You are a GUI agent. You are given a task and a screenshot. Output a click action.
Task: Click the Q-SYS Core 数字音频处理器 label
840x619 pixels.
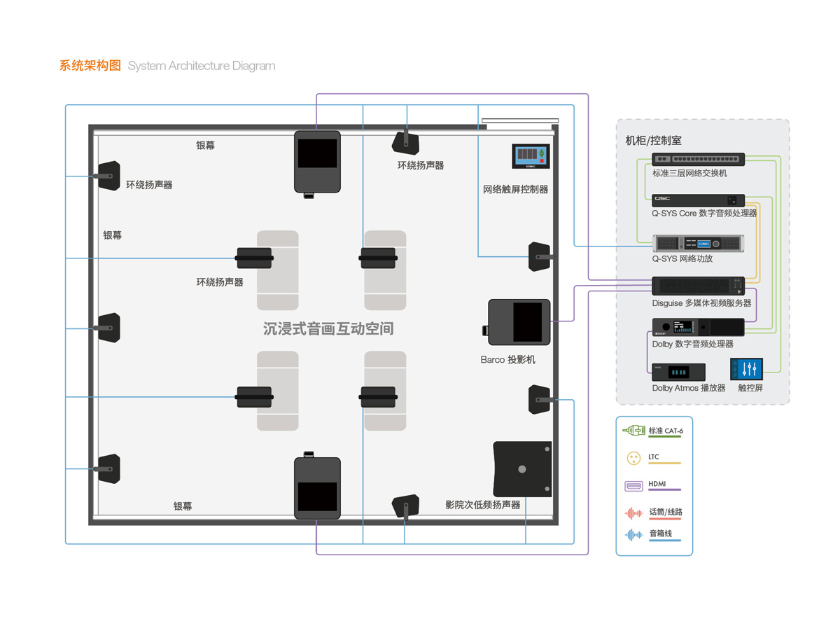(704, 213)
